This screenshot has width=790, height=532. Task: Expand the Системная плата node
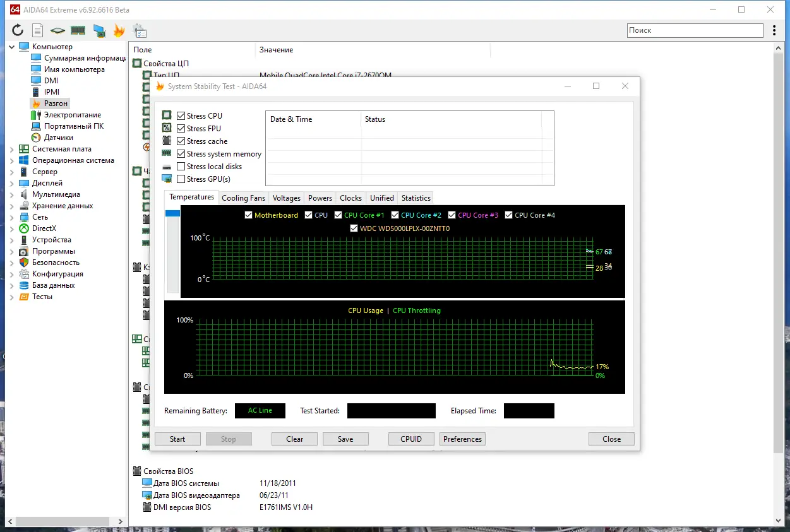11,149
